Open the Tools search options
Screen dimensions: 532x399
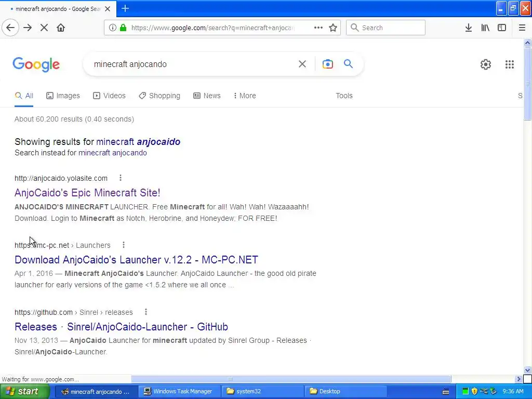coord(344,96)
